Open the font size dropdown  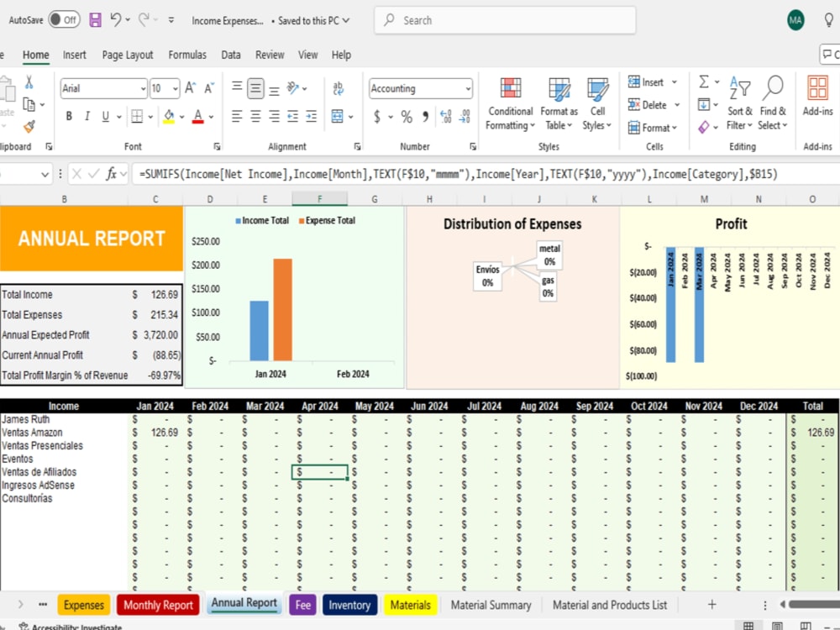(174, 87)
